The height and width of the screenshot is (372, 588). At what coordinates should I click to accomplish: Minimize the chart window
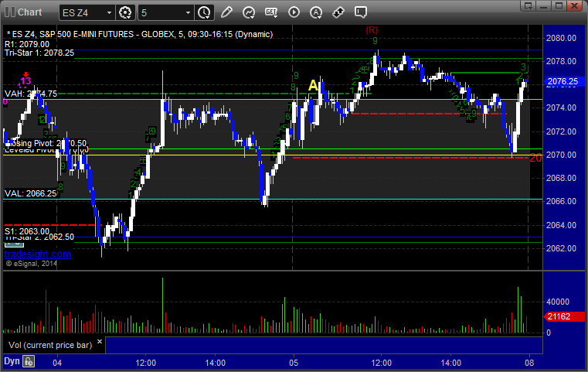click(544, 5)
